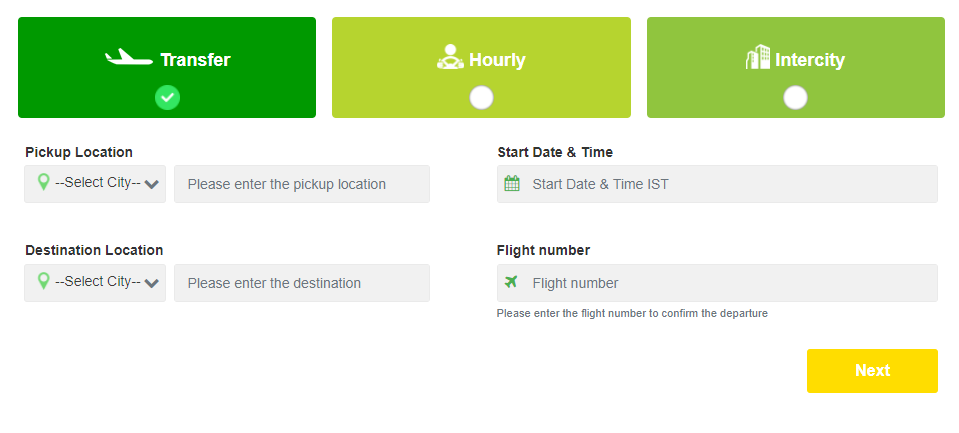Click the green plane icon in Flight number field

click(x=511, y=282)
